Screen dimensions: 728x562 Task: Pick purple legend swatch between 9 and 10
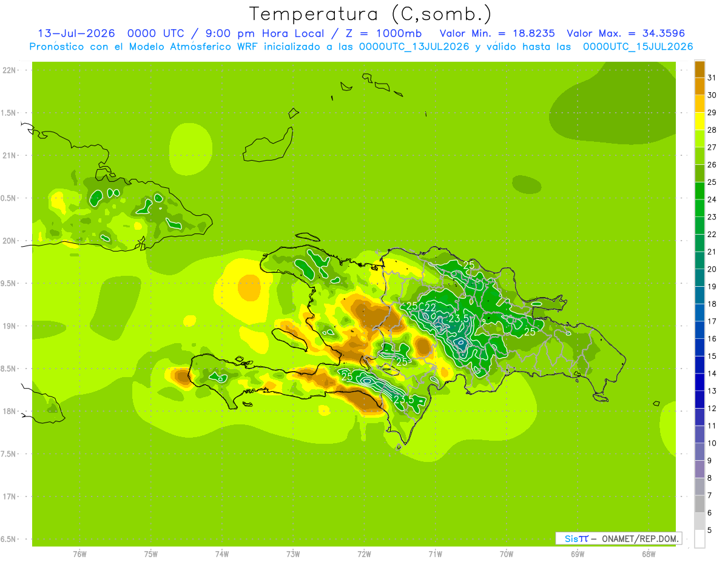click(x=699, y=452)
